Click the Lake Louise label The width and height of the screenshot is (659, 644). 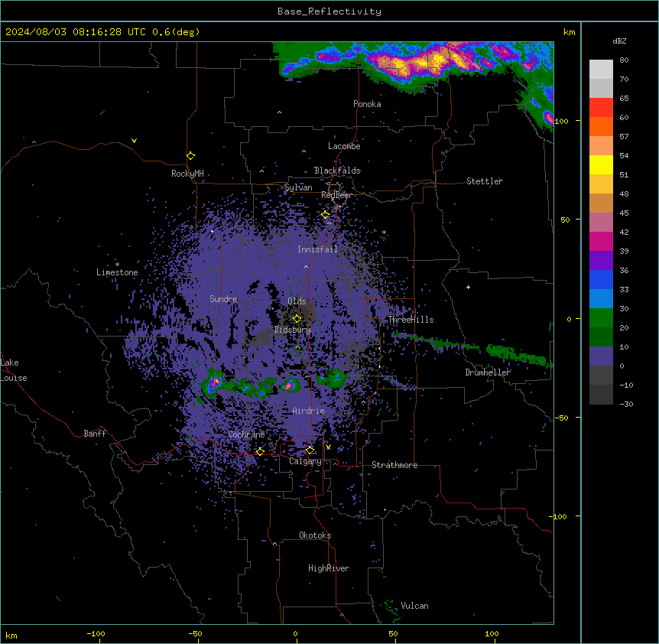point(14,370)
